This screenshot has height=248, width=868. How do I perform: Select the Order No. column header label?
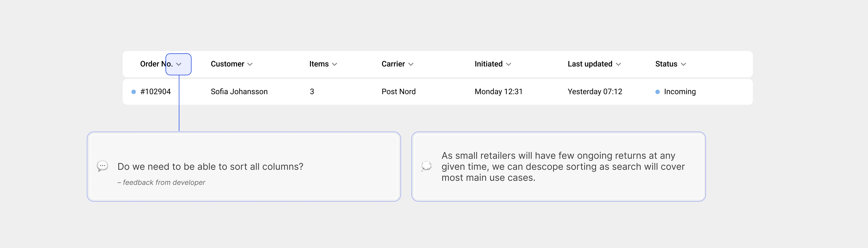156,64
